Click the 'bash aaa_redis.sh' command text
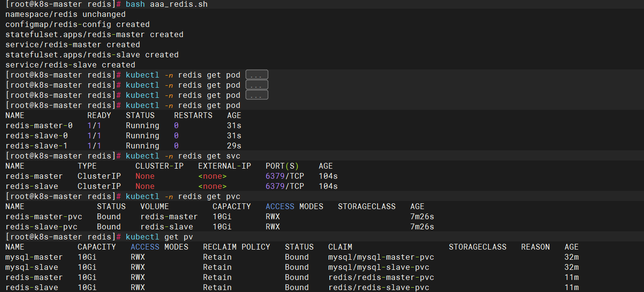The width and height of the screenshot is (644, 292). [167, 4]
